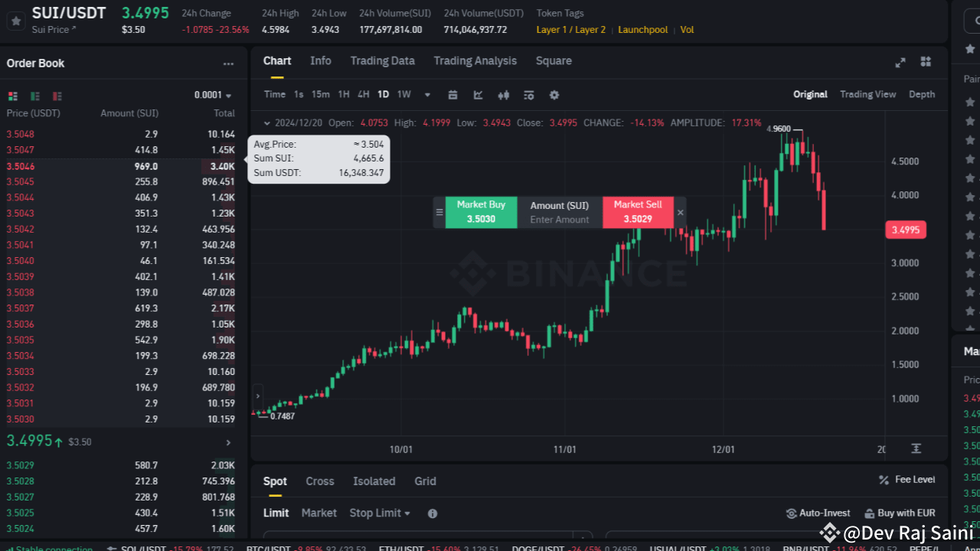The width and height of the screenshot is (980, 551).
Task: Show buy orders only view
Action: (35, 96)
